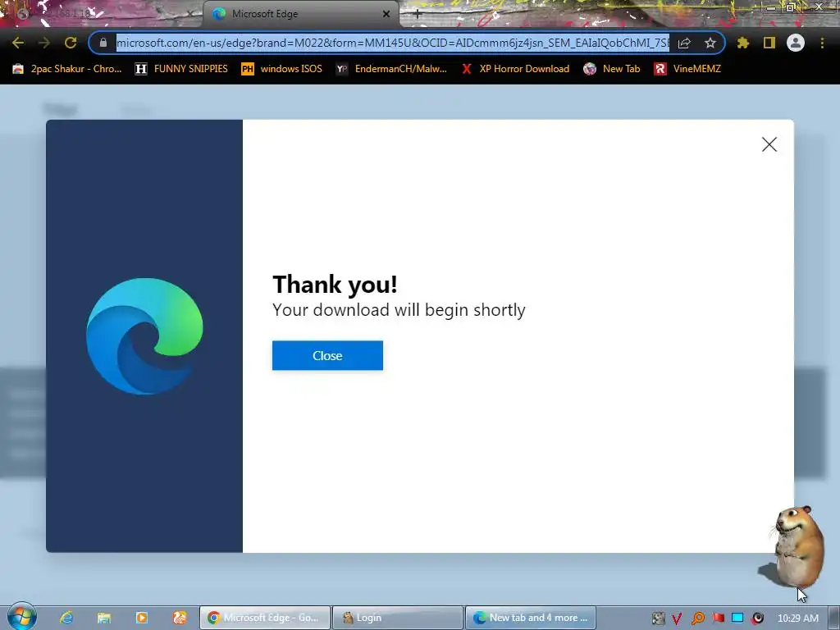Open a new tab with plus button
This screenshot has height=630, width=840.
tap(418, 14)
